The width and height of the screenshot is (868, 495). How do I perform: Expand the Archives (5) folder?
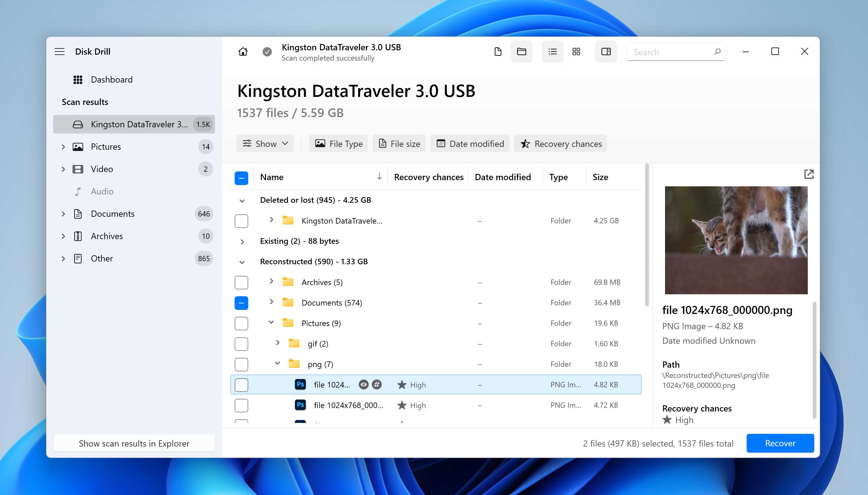tap(271, 281)
